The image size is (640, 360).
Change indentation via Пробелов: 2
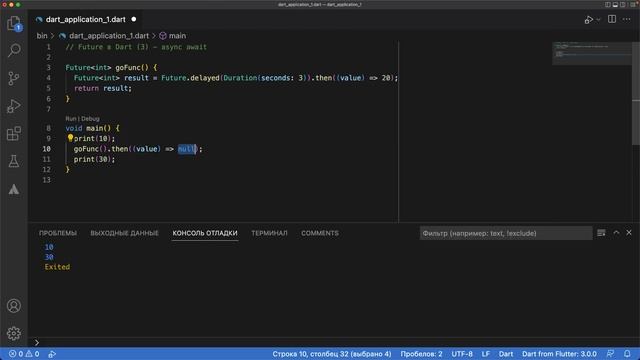[421, 354]
